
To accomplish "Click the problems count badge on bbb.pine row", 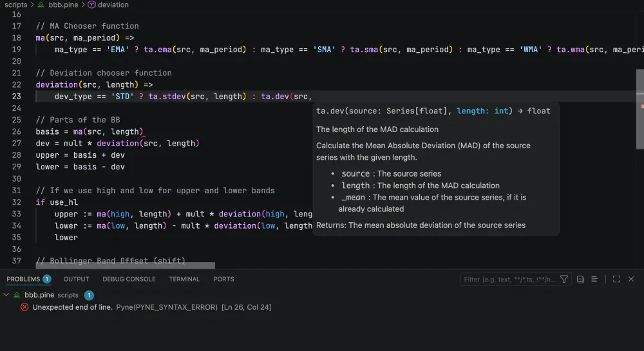I will [89, 295].
